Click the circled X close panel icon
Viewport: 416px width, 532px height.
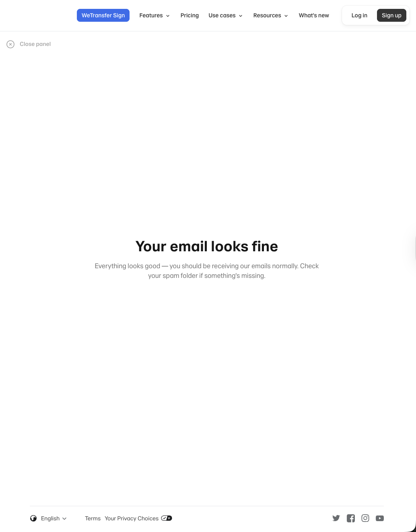tap(10, 44)
